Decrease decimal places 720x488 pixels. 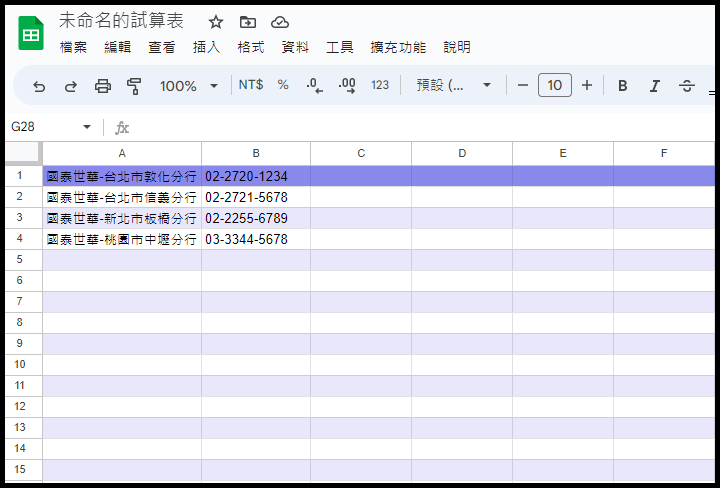(x=315, y=85)
